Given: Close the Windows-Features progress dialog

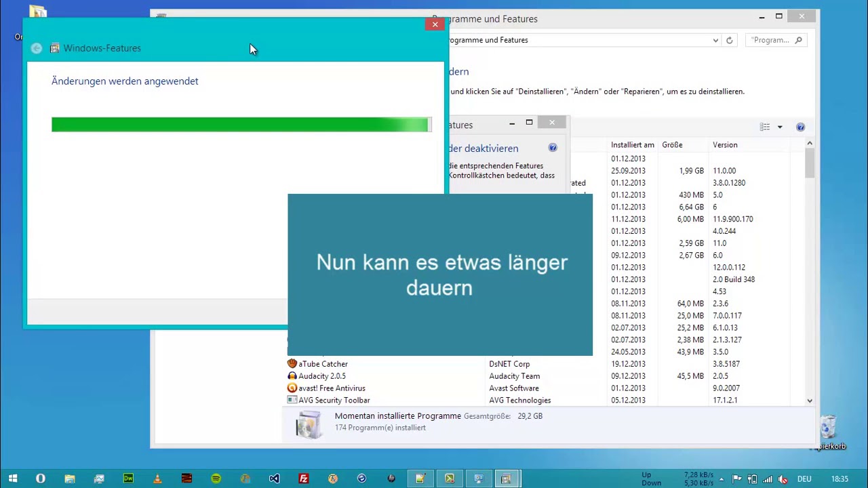Looking at the screenshot, I should click(x=435, y=24).
